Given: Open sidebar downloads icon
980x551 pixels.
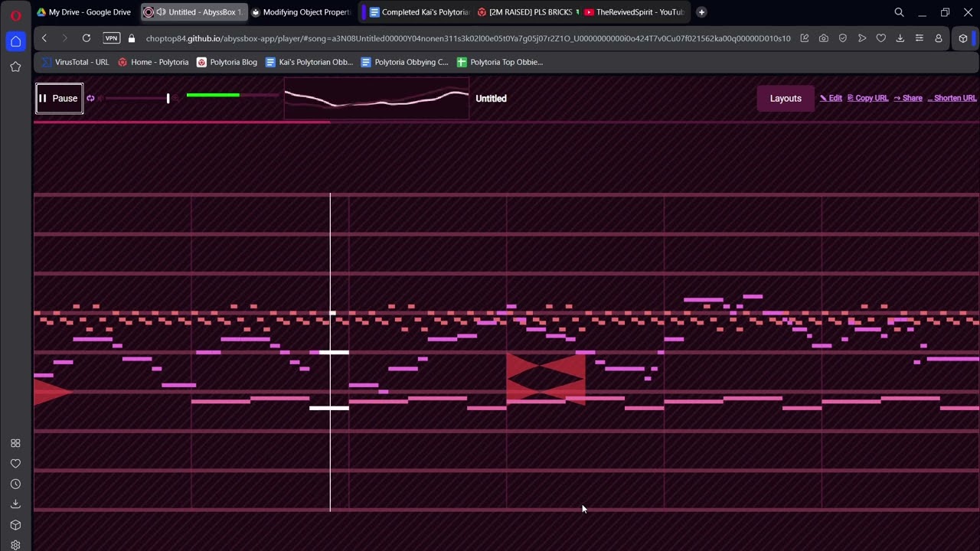Looking at the screenshot, I should [x=15, y=504].
